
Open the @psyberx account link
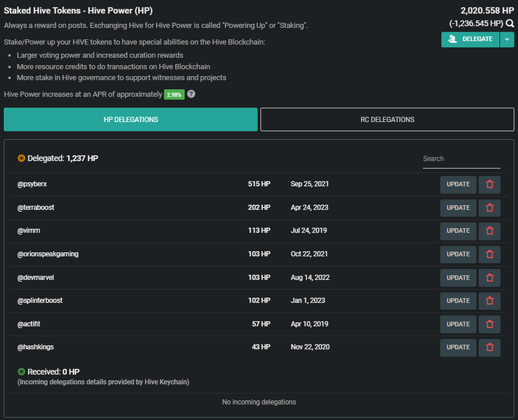coord(32,184)
